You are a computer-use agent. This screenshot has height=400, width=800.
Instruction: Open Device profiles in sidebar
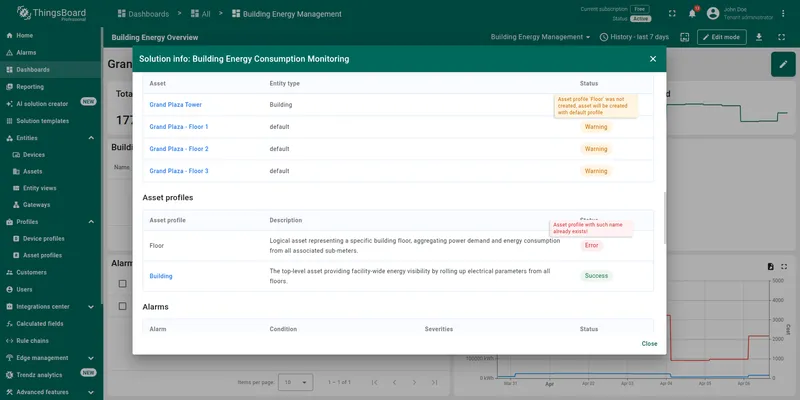tap(51, 239)
